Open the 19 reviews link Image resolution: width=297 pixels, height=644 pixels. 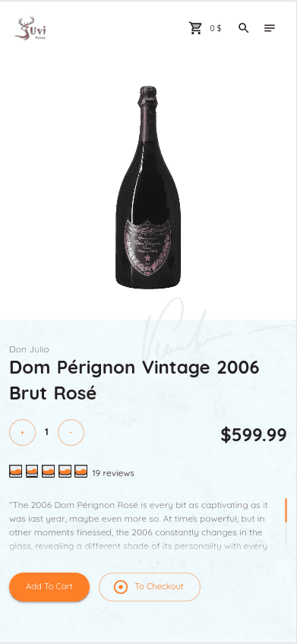pos(113,473)
